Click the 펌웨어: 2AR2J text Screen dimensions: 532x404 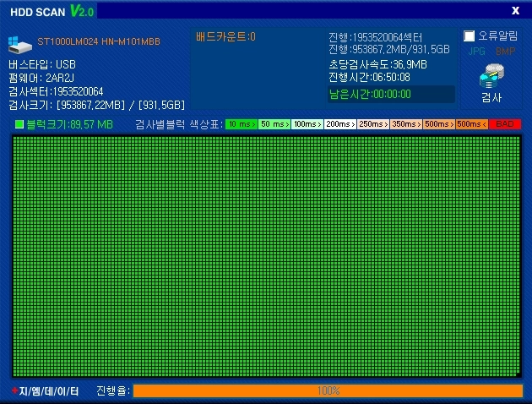point(41,78)
